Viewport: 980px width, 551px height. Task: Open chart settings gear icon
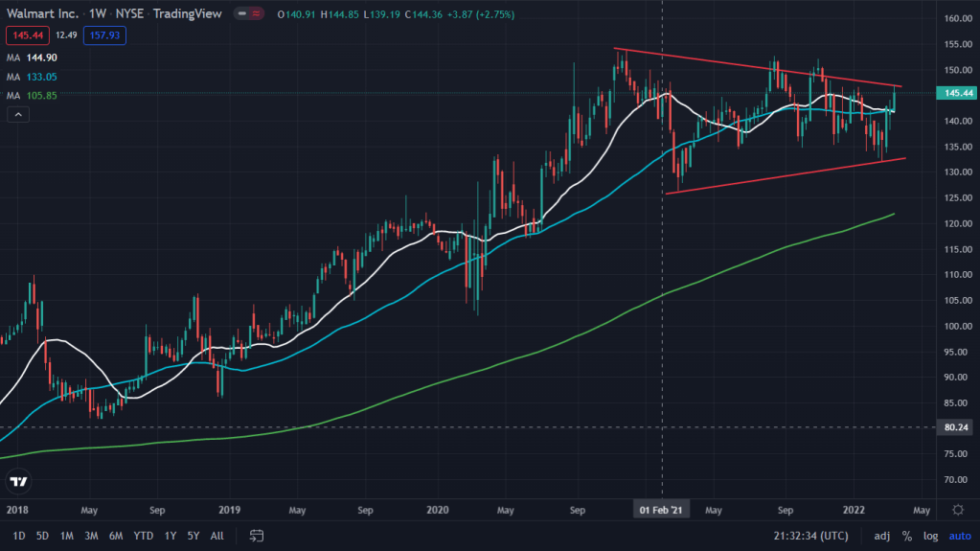958,510
